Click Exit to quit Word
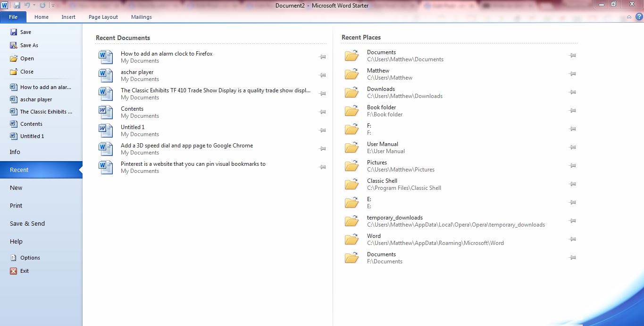 click(x=19, y=271)
